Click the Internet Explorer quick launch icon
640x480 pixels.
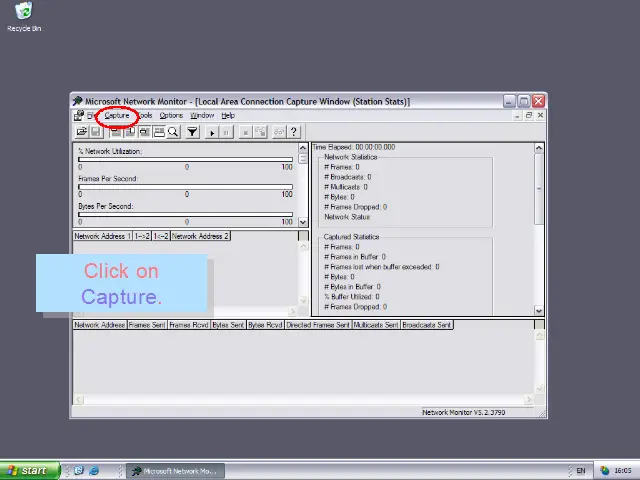pos(94,470)
